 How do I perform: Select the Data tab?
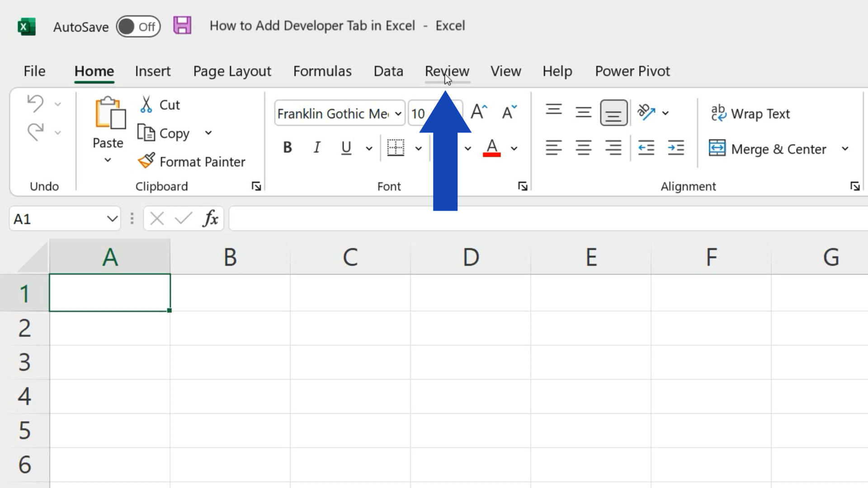[388, 71]
